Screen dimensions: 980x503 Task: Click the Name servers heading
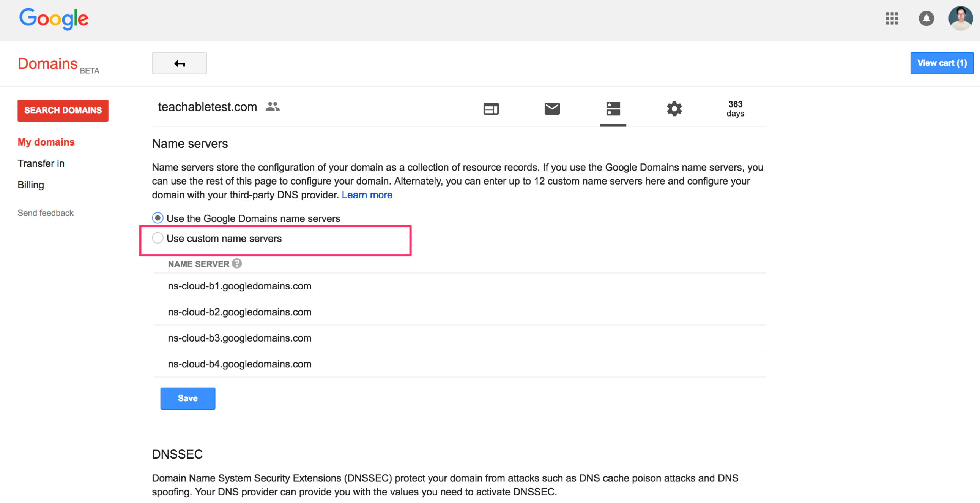pos(189,144)
